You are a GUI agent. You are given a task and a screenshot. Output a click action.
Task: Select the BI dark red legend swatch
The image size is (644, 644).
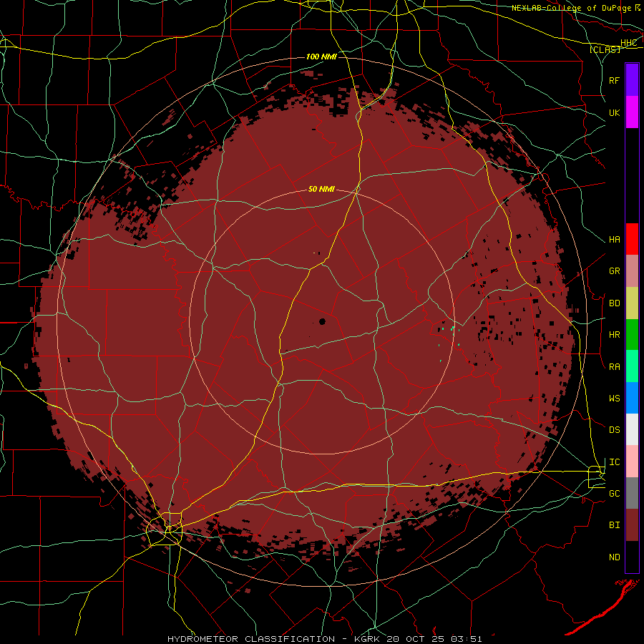click(632, 525)
